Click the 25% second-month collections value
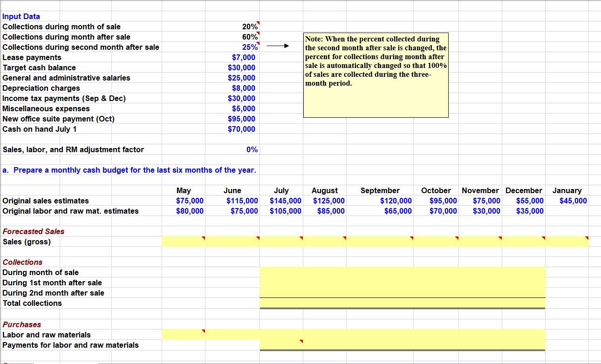Screen dimensions: 601x364 (250, 47)
